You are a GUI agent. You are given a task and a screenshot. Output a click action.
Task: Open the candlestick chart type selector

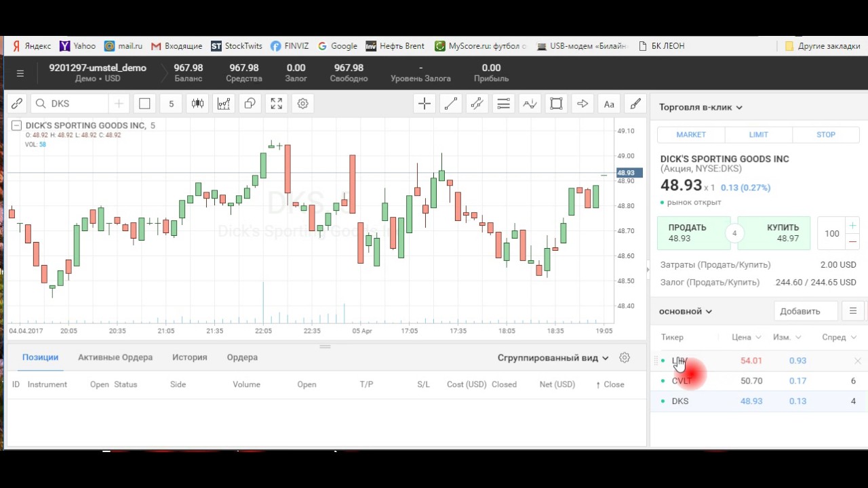point(197,104)
